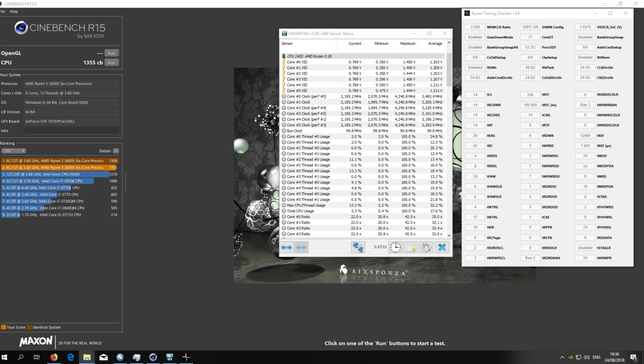Select CPU [#0] AMD Ryzen header row
The width and height of the screenshot is (644, 364).
coord(363,56)
